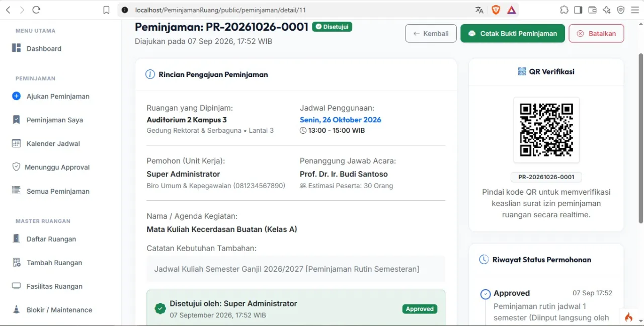This screenshot has width=644, height=326.
Task: Toggle the browser sidebar panel icon
Action: [x=578, y=10]
